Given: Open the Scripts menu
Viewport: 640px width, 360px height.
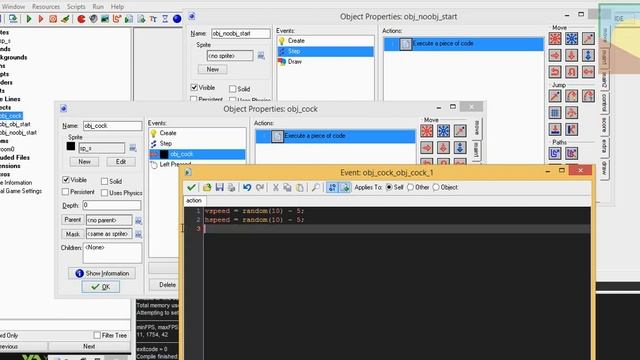Looking at the screenshot, I should coord(76,7).
